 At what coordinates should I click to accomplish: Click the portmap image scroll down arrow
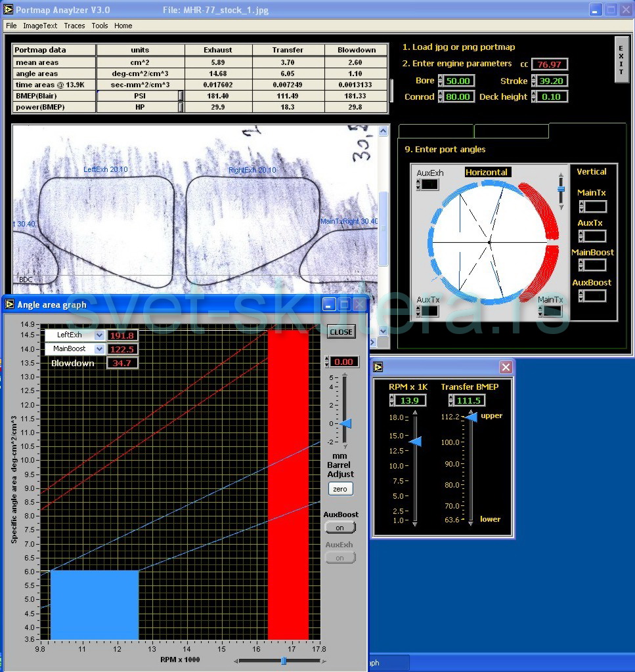[383, 331]
